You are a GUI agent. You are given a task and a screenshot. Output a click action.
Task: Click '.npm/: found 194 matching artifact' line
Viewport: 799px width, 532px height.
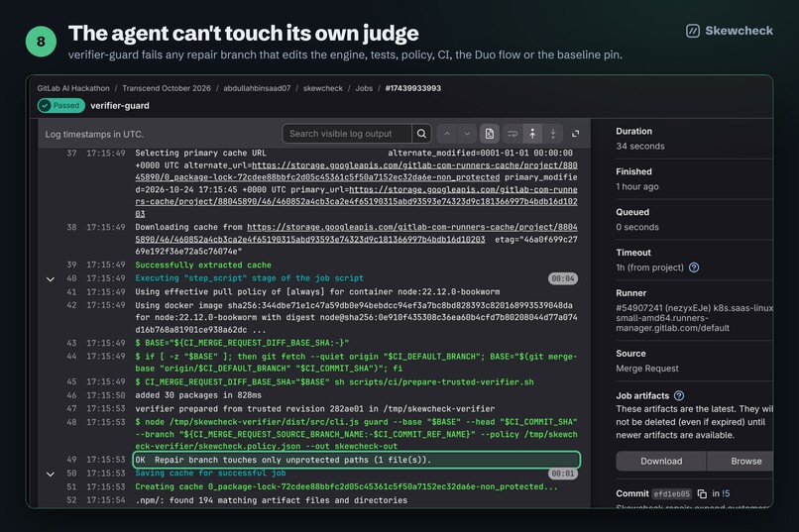(271, 500)
